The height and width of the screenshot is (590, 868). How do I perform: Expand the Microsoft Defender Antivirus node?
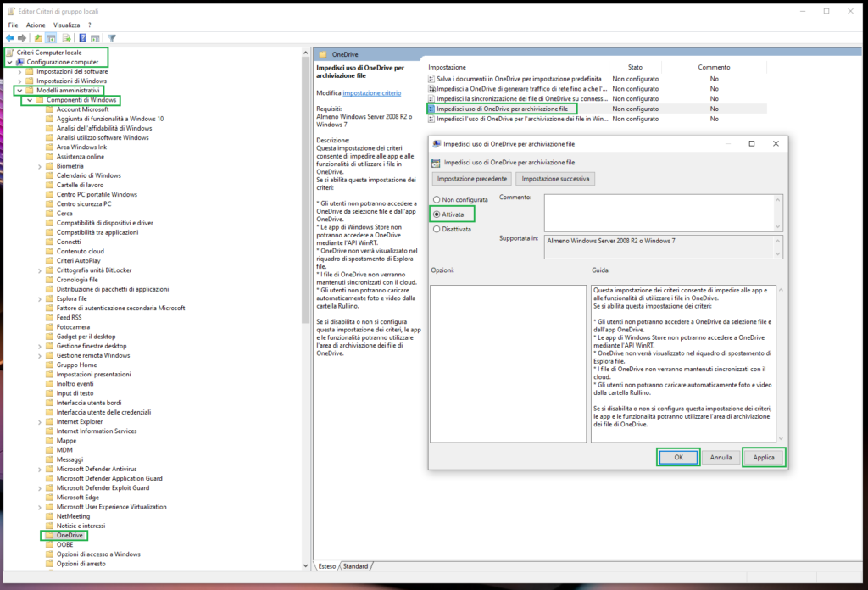[x=40, y=470]
